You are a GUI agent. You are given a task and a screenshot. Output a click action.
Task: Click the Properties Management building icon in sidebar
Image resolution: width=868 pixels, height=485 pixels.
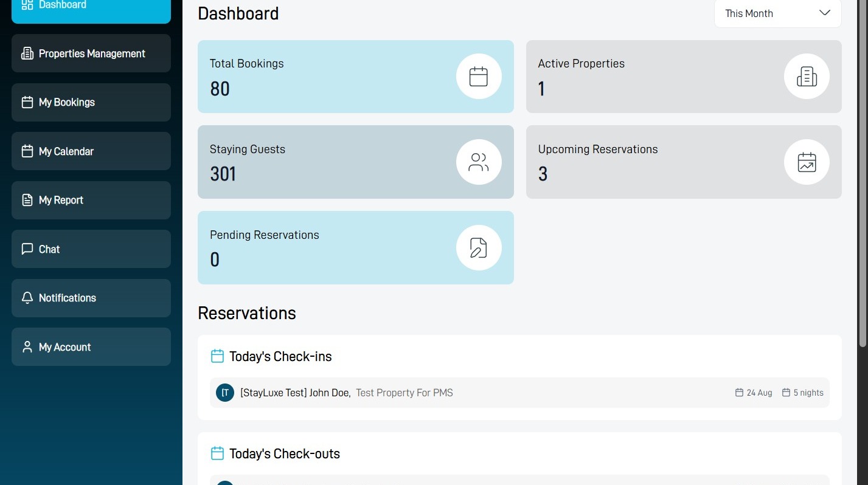pos(27,53)
